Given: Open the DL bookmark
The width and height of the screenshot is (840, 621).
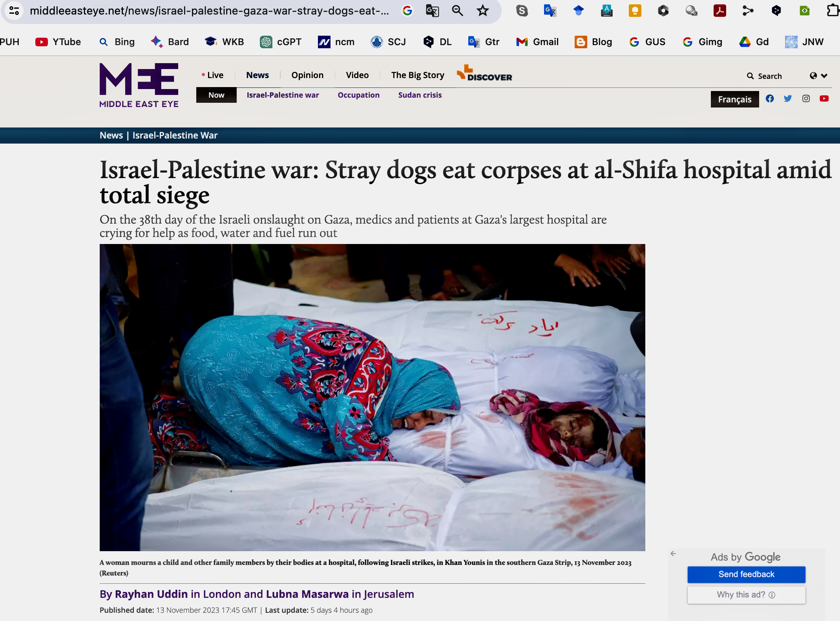Looking at the screenshot, I should pyautogui.click(x=437, y=42).
